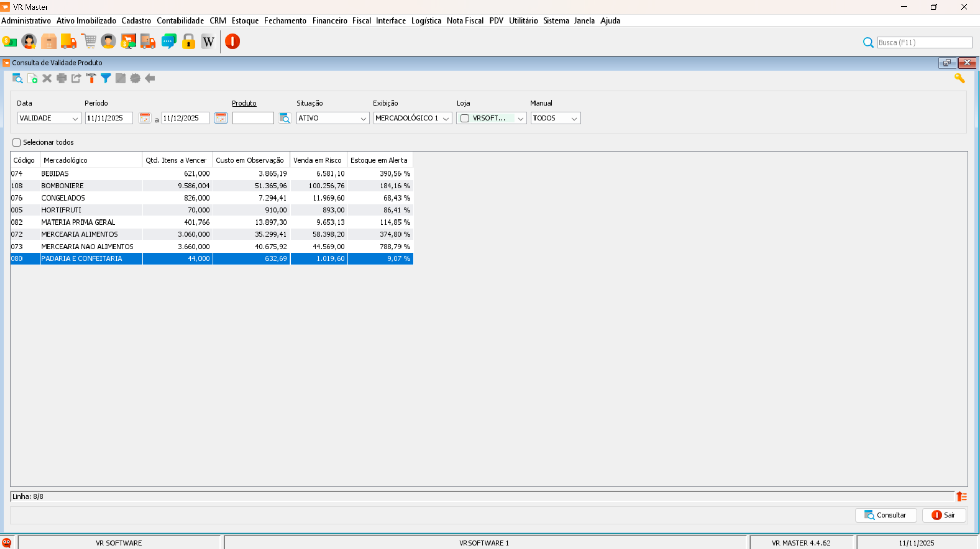Open the W wiki icon
The image size is (980, 549).
coord(208,41)
